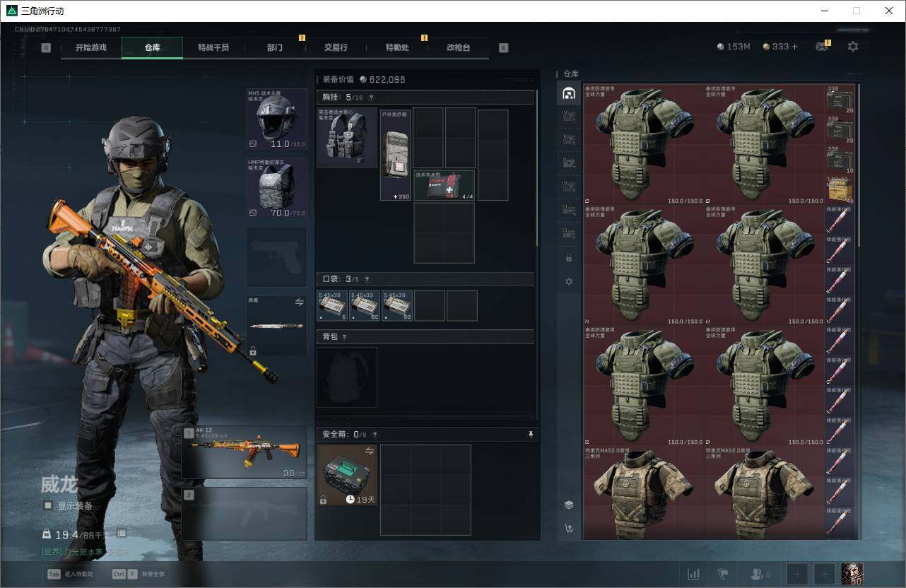The height and width of the screenshot is (588, 906).
Task: Select the chest rig vest item
Action: [346, 137]
